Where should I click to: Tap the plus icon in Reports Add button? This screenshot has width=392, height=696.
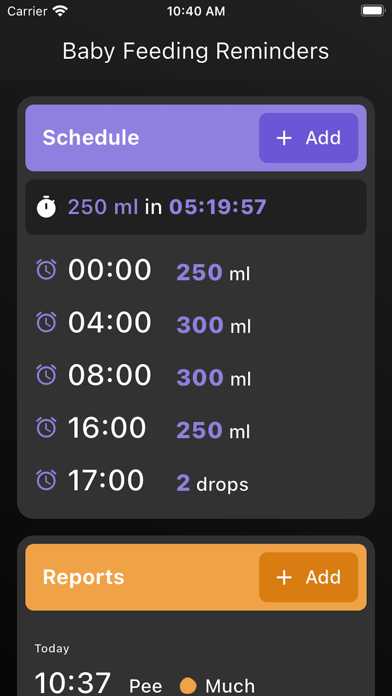tap(284, 577)
